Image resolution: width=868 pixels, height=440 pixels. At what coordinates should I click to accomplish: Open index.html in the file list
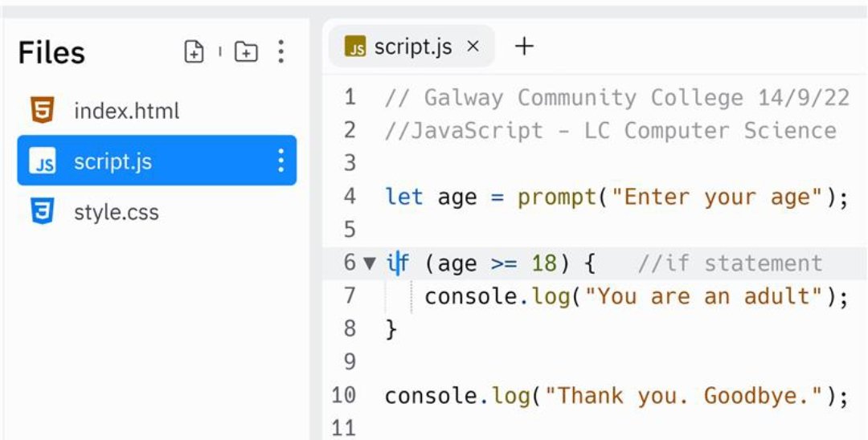158,111
